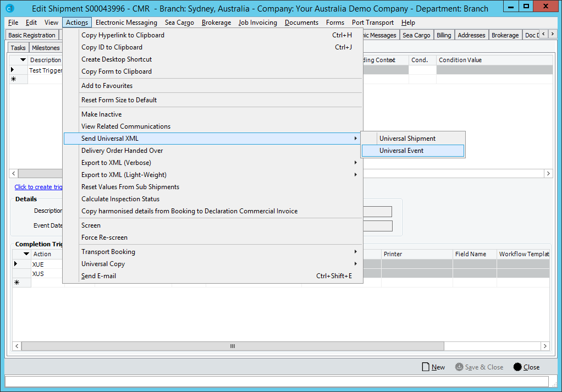This screenshot has width=562, height=392.
Task: Click new row asterisk in Completion Triggers grid
Action: (16, 283)
